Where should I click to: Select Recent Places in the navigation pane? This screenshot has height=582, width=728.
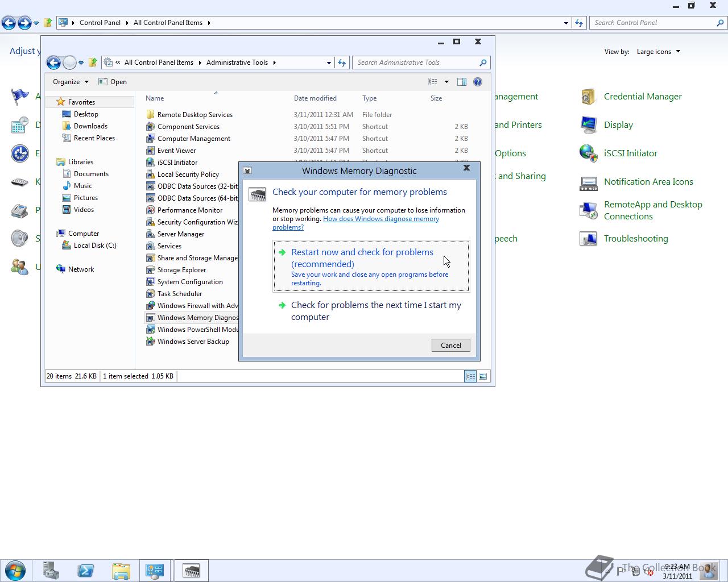tap(94, 138)
